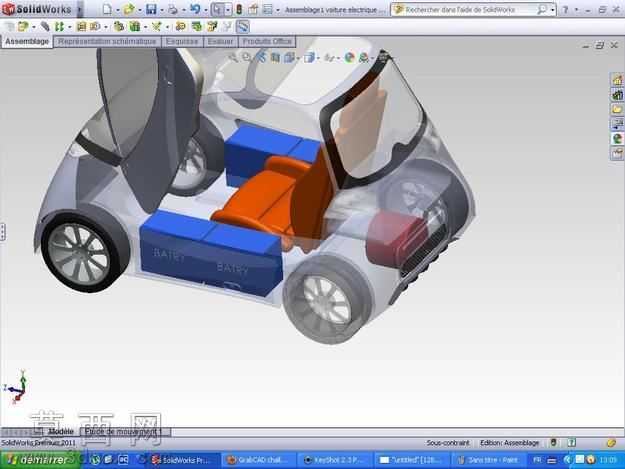625x469 pixels.
Task: Click the Bill of Materials icon
Action: [197, 27]
